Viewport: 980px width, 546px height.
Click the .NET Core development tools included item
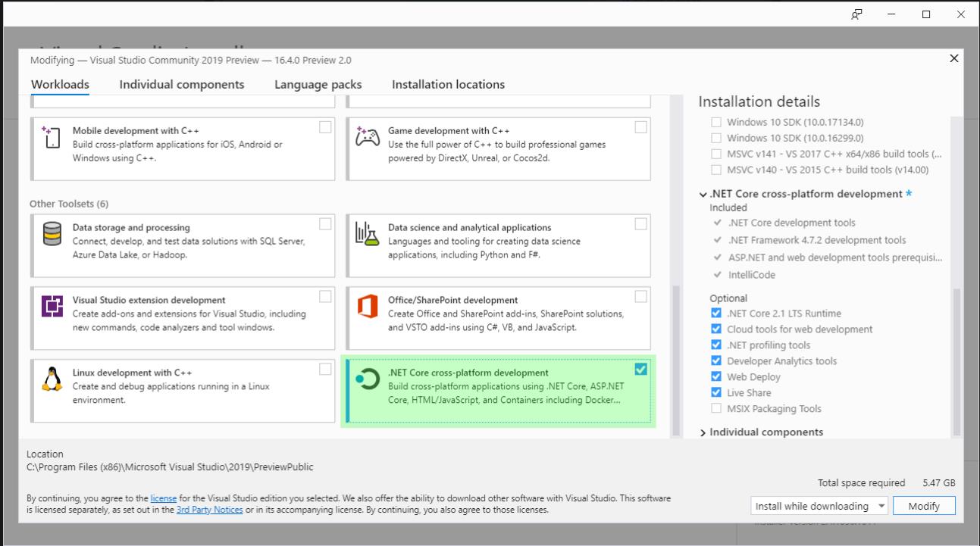791,223
